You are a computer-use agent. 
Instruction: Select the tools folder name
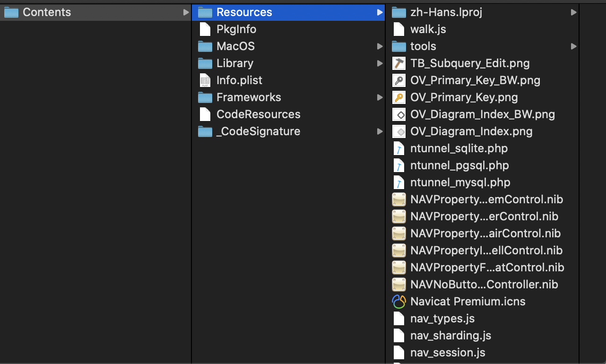tap(423, 46)
